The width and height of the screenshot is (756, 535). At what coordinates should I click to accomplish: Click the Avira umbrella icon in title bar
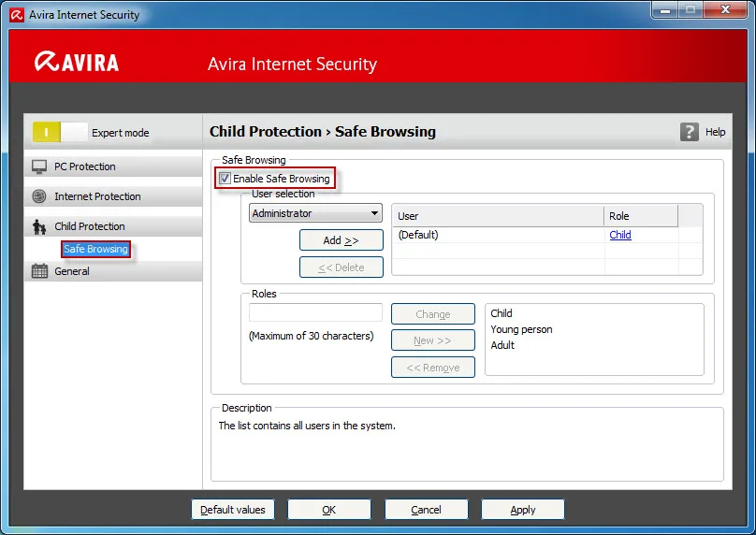point(17,15)
